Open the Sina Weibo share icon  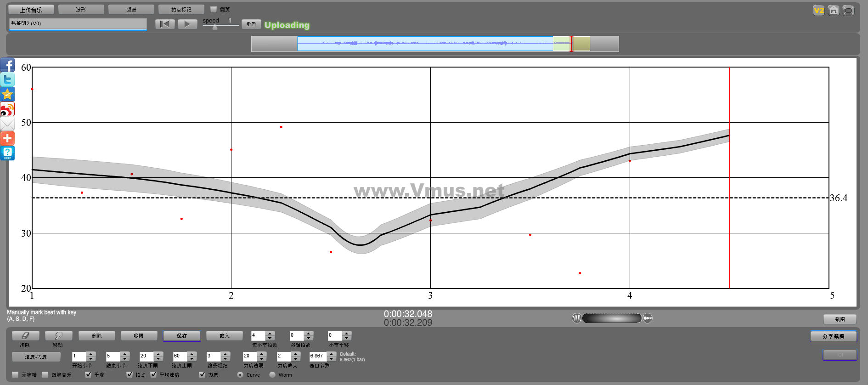coord(7,109)
